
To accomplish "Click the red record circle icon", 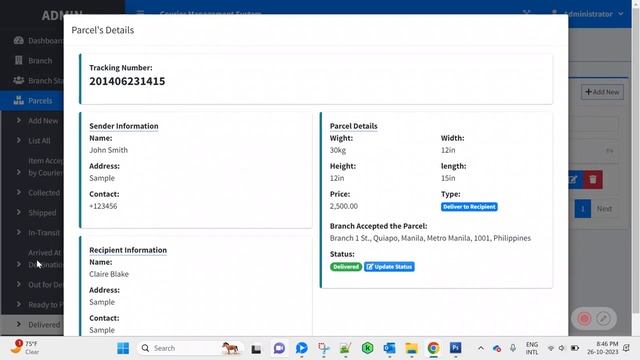I will pyautogui.click(x=584, y=318).
